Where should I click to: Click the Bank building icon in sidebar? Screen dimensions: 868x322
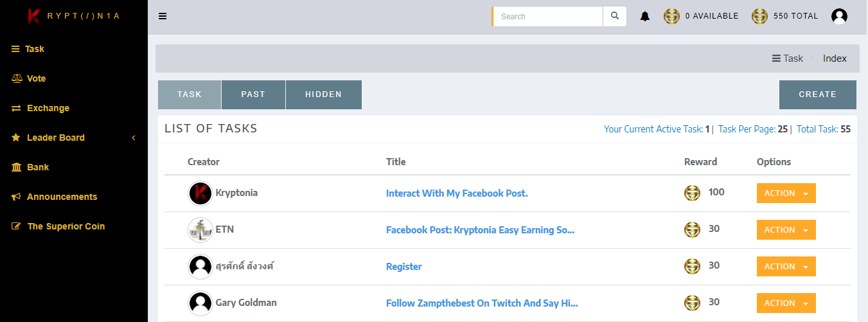[x=16, y=167]
